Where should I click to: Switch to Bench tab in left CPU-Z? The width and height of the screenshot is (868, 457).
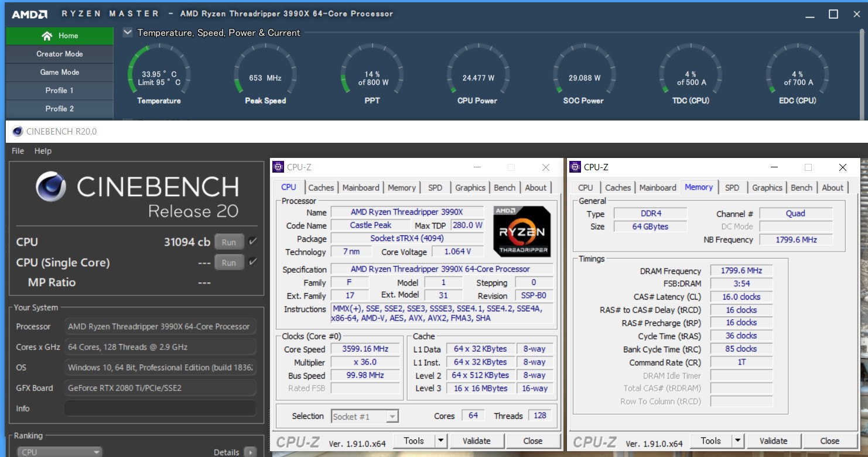pyautogui.click(x=504, y=188)
